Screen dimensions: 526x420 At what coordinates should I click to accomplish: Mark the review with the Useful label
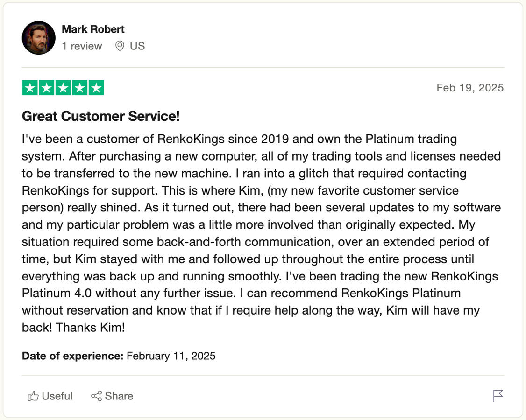(x=57, y=396)
